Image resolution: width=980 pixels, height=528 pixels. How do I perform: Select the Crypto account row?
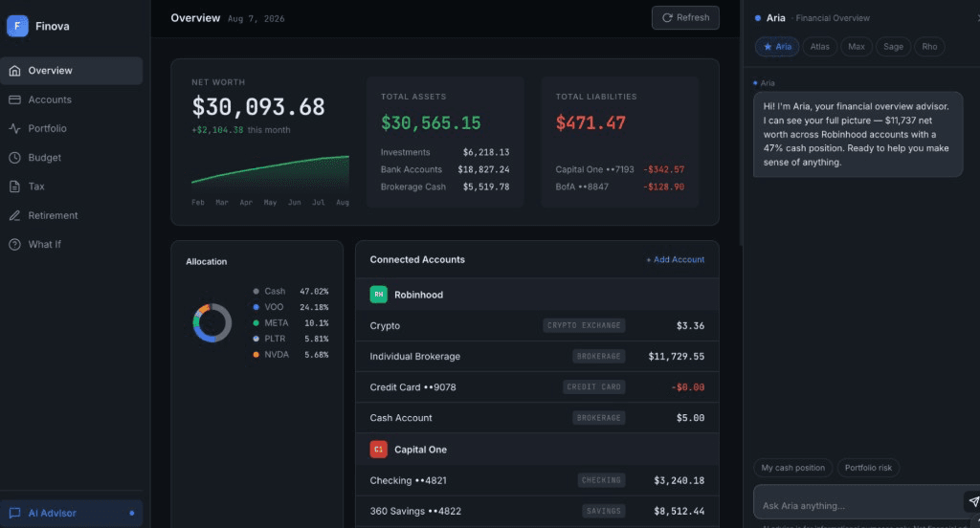(537, 325)
